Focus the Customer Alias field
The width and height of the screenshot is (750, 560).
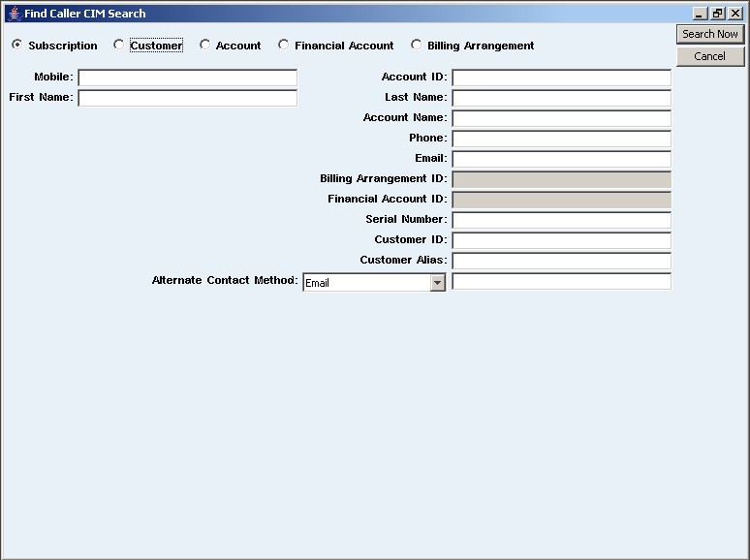pyautogui.click(x=561, y=261)
